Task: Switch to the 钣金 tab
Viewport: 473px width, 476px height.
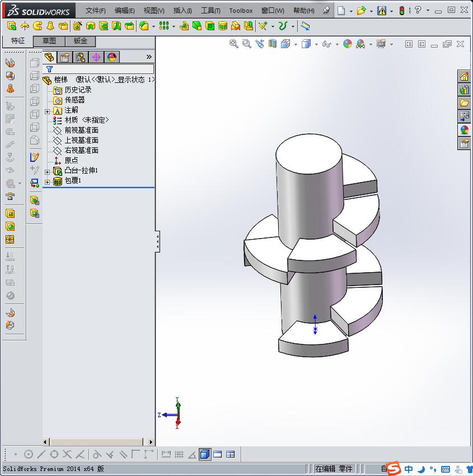Action: [x=81, y=41]
